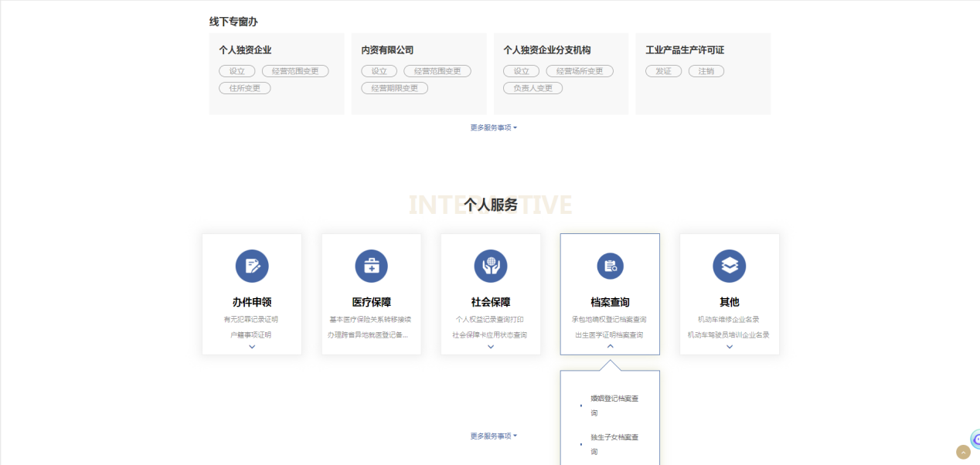
Task: Expand the 社会保障 card chevron
Action: coord(491,347)
